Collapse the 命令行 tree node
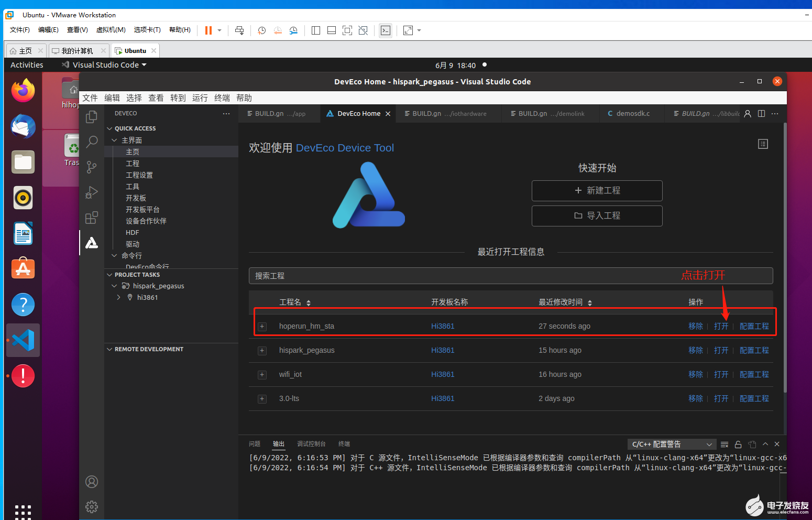 114,255
